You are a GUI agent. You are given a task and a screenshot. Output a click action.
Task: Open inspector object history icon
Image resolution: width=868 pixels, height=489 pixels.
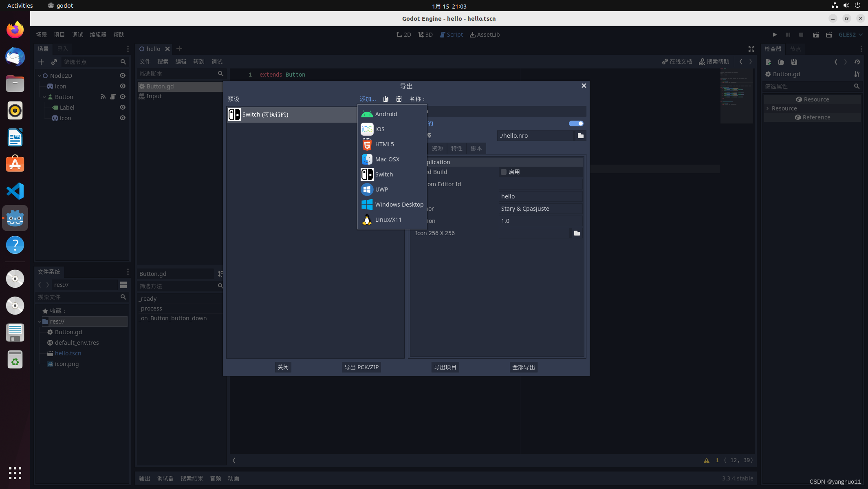[x=857, y=62]
